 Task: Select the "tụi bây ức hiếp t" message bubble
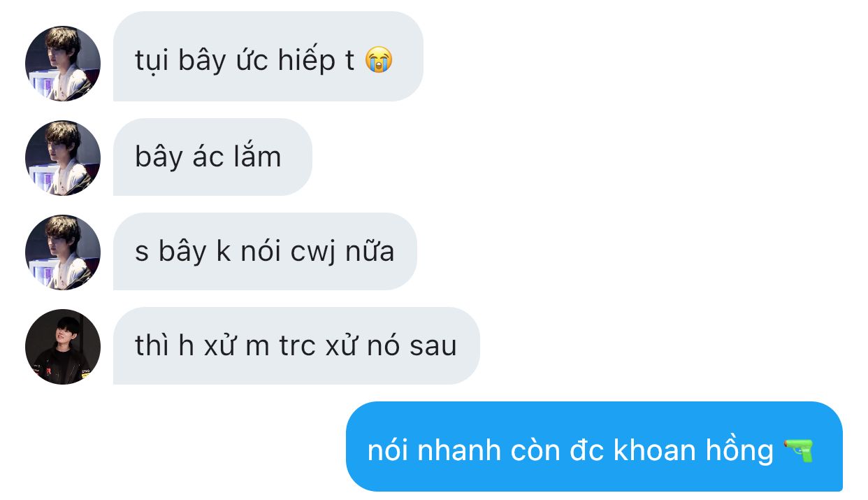point(268,57)
